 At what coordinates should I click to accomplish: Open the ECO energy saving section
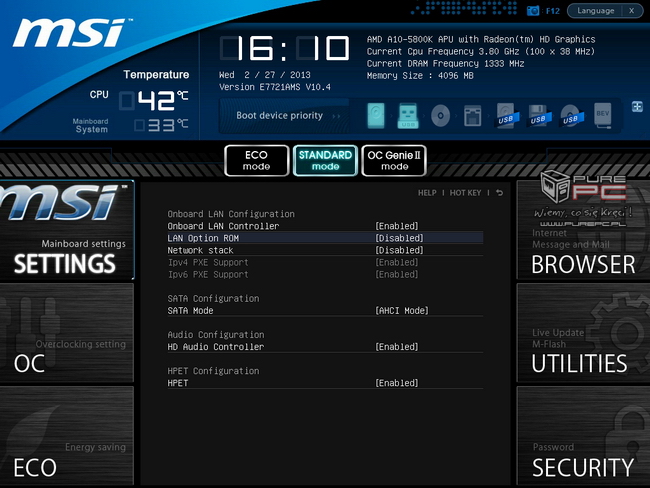pos(67,435)
